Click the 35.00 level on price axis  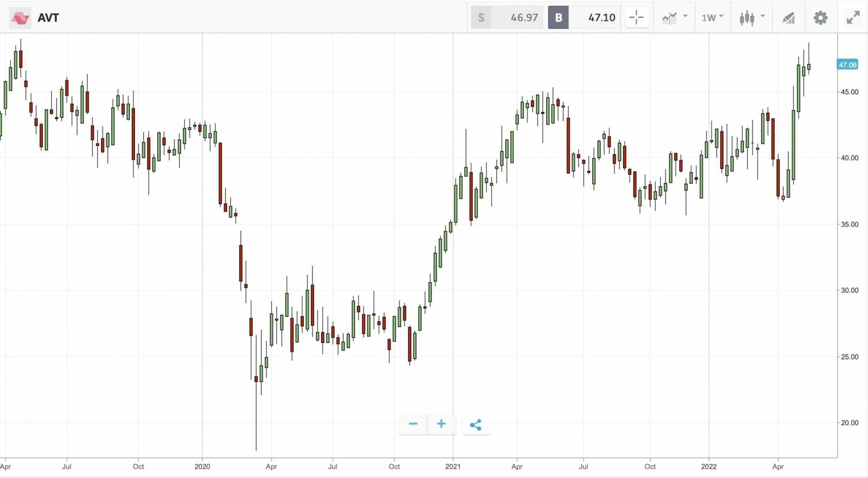click(x=849, y=224)
